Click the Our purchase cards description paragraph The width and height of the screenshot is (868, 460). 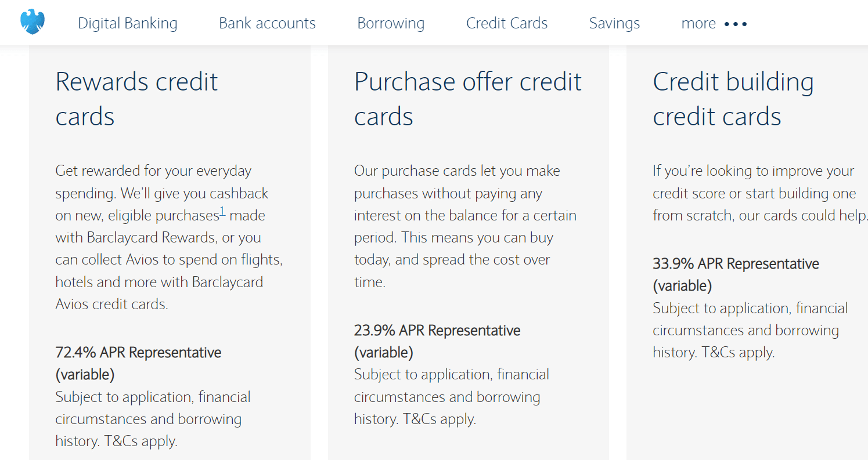coord(464,226)
